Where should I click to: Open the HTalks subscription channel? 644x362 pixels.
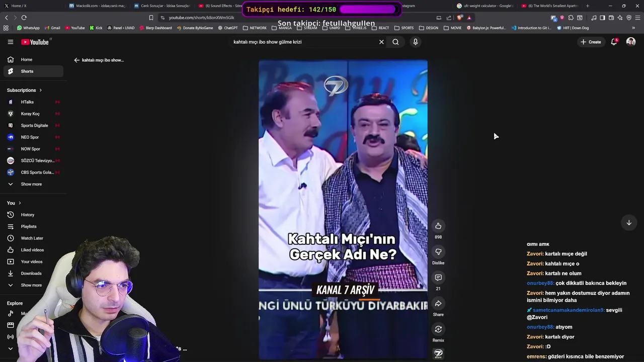point(33,102)
